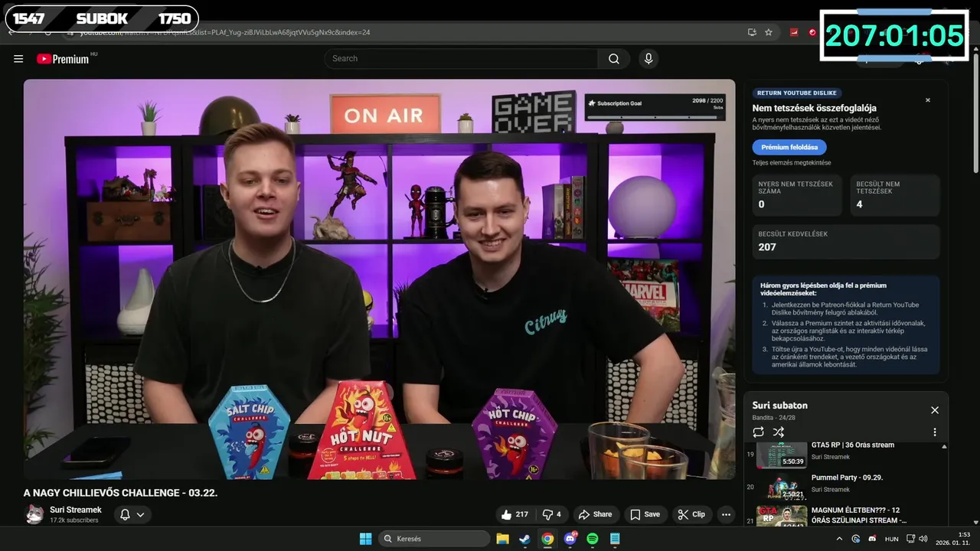
Task: Open File Explorer from the taskbar
Action: 502,539
